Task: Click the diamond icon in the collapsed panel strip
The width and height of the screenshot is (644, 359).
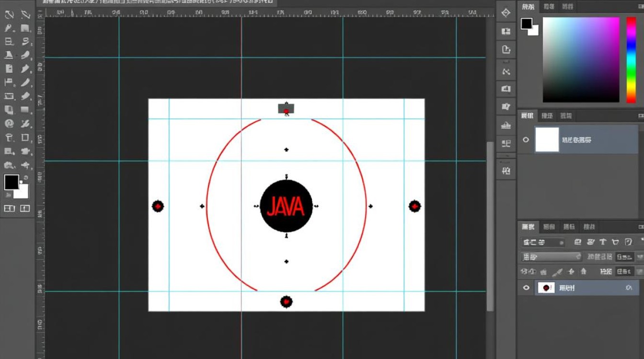Action: (506, 13)
